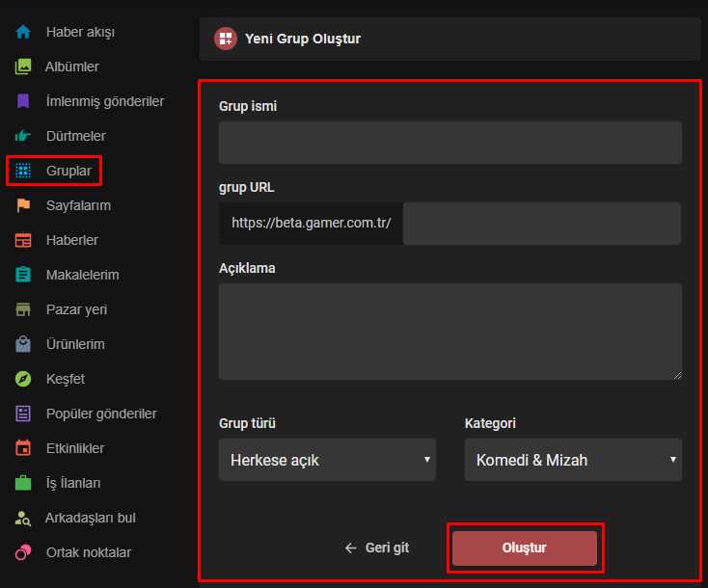This screenshot has width=708, height=588.
Task: Click the https://beta.gamer.com.tr/ URL prefix
Action: [312, 223]
